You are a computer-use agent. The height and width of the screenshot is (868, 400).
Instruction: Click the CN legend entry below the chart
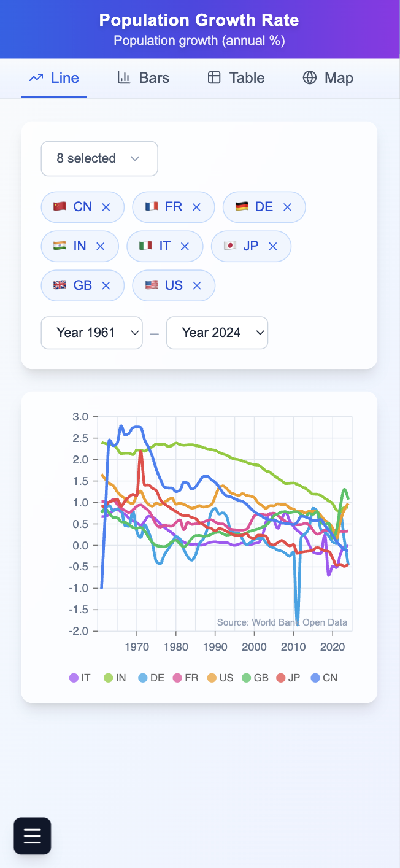click(324, 677)
